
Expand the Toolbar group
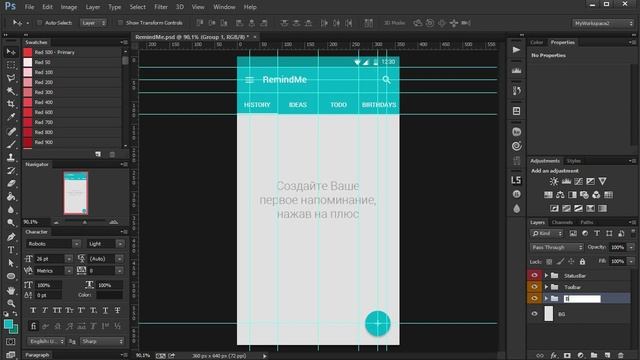(x=546, y=287)
